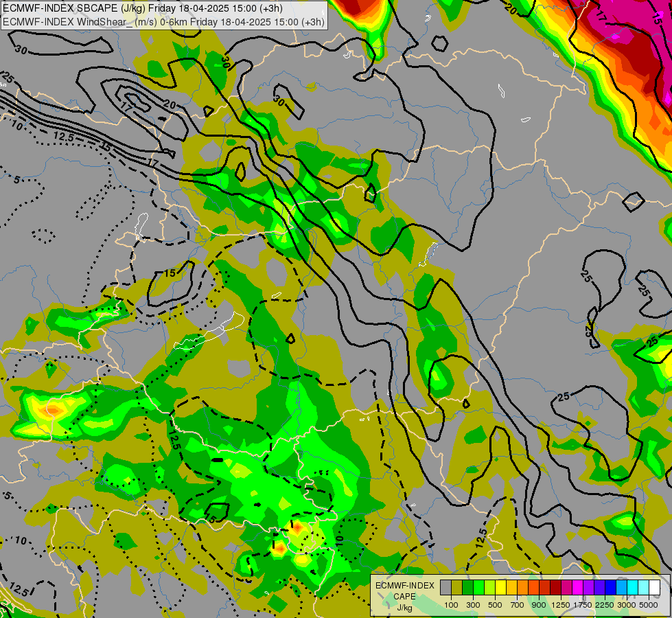Click the pure yellow legend swatch

[x=500, y=588]
